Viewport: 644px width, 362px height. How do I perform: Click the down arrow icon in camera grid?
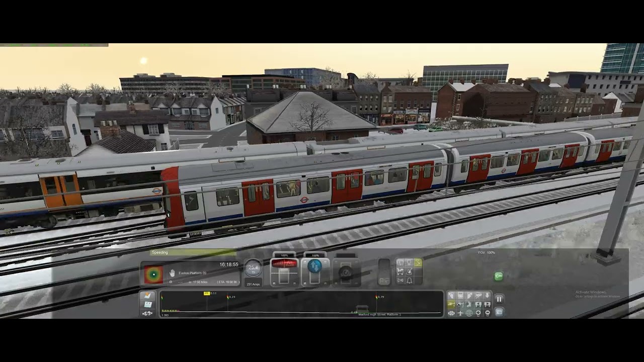pos(488,295)
